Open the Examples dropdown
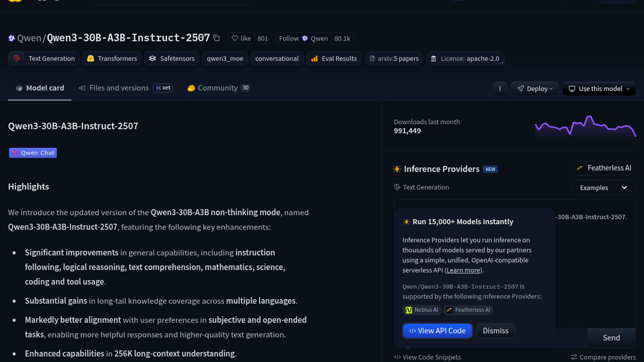644x362 pixels. click(x=603, y=188)
